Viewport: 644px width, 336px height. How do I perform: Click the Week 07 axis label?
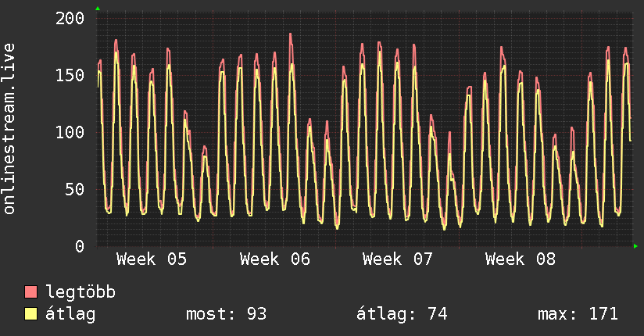pos(398,259)
